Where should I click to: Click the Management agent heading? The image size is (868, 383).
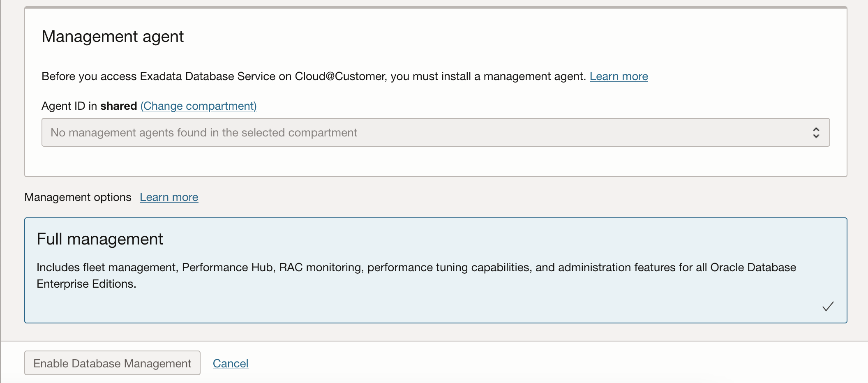point(113,37)
